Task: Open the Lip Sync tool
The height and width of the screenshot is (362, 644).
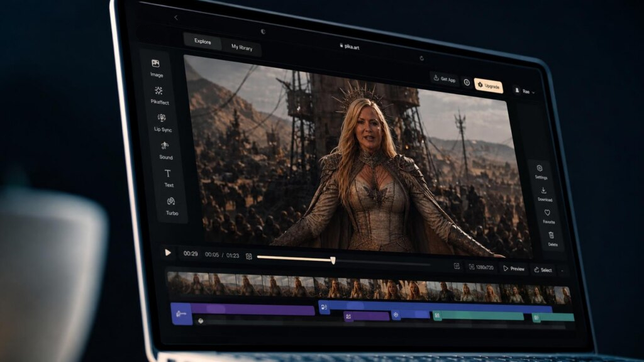Action: [x=162, y=123]
